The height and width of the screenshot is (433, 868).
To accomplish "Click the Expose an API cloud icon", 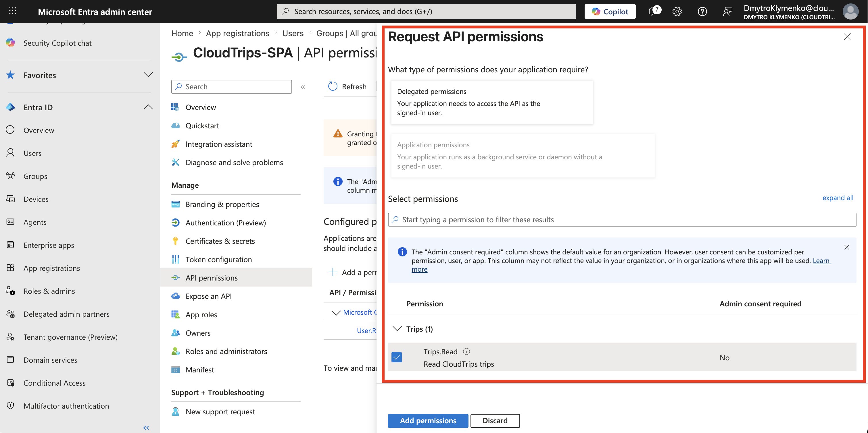I will coord(176,296).
